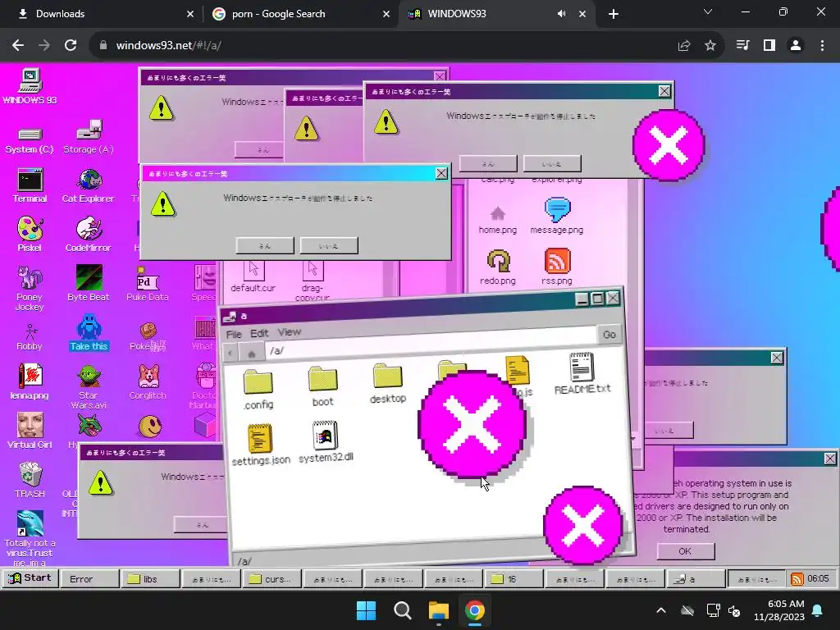Open the Byte Beat icon
Image resolution: width=840 pixels, height=630 pixels.
click(x=89, y=283)
